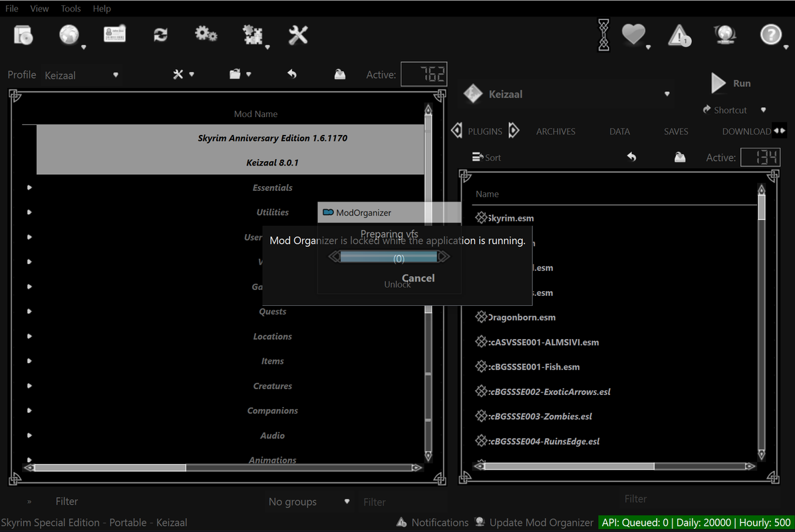Switch to the ARCHIVES tab
This screenshot has height=532, width=795.
(556, 131)
